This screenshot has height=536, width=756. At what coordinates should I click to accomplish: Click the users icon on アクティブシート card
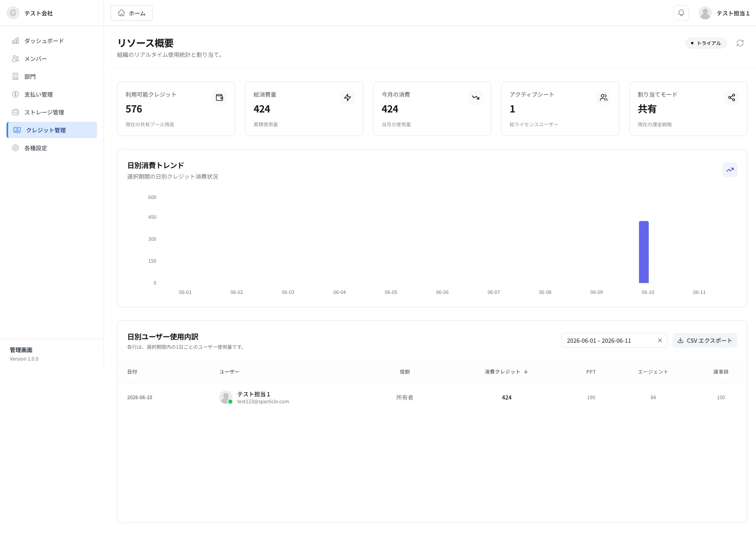click(x=604, y=97)
